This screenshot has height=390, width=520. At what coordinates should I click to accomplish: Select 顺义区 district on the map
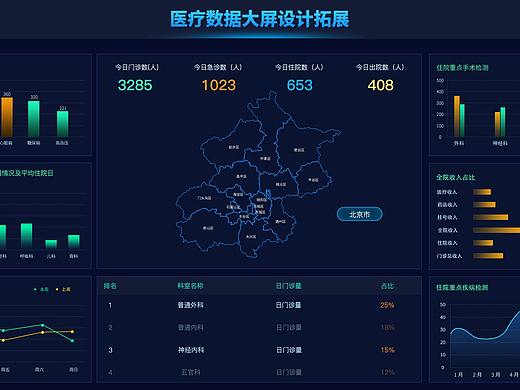coord(281,184)
